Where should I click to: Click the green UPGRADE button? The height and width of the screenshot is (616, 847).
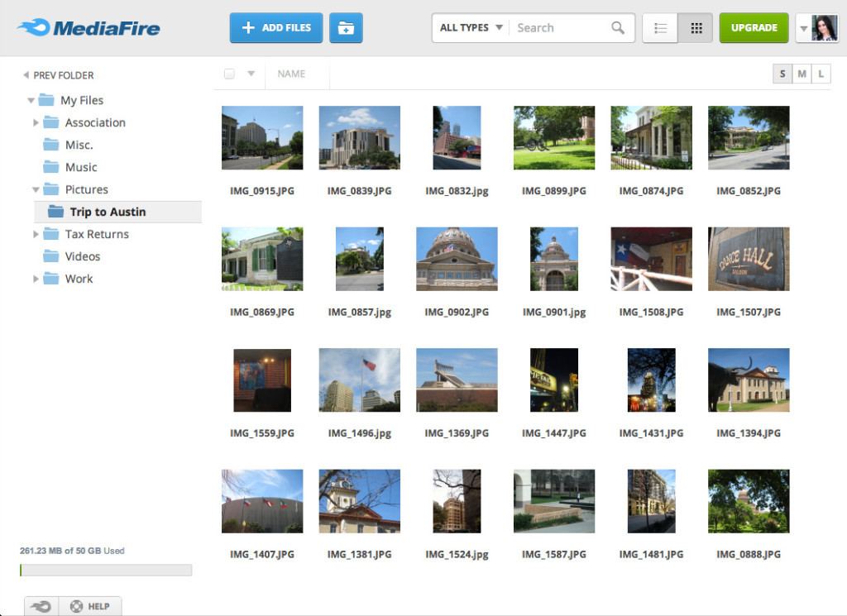point(754,27)
